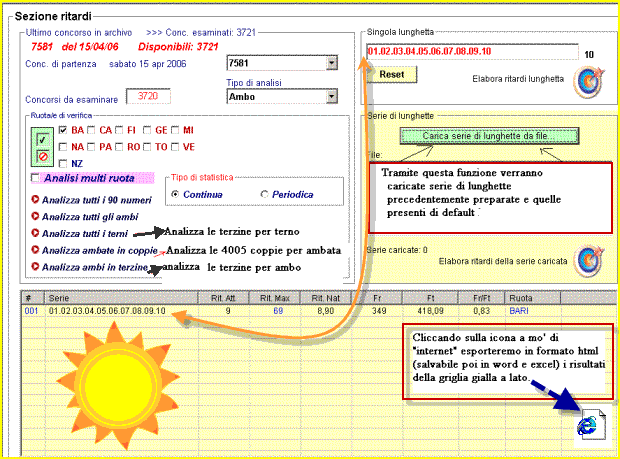Viewport: 620px width, 459px height.
Task: Click red arrow icon beside Analizza ambi in terzine
Action: (35, 266)
